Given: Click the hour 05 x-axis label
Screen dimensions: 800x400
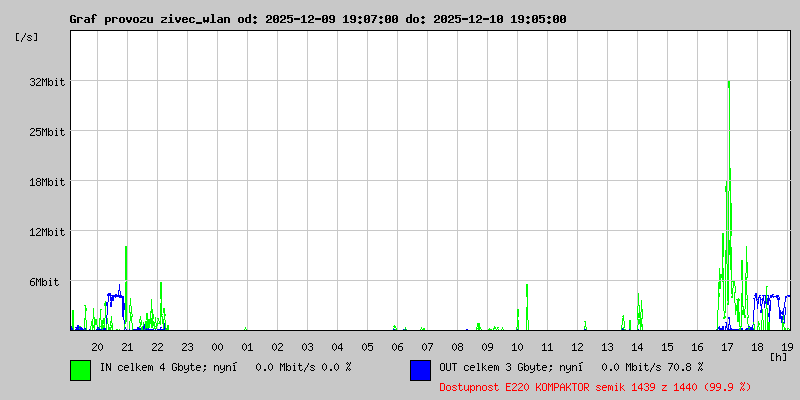Looking at the screenshot, I should (367, 347).
